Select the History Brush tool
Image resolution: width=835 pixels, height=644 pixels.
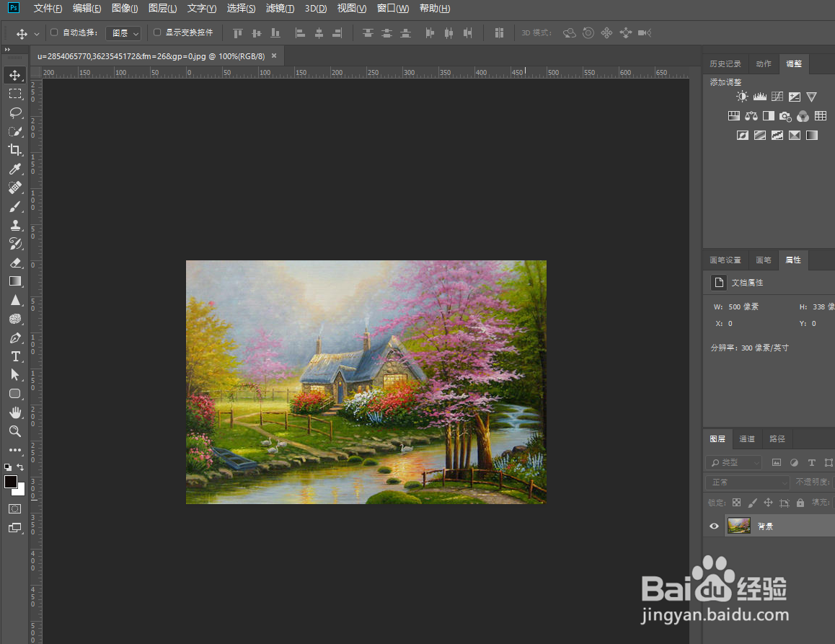[15, 244]
